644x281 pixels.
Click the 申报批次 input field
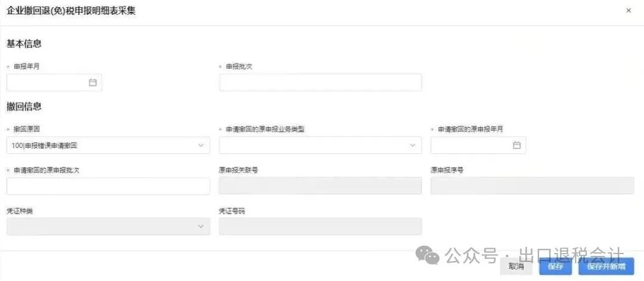point(320,82)
